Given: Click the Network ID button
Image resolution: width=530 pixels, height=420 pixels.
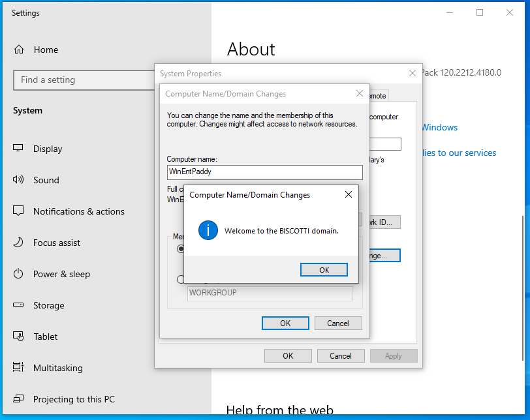Looking at the screenshot, I should point(382,222).
